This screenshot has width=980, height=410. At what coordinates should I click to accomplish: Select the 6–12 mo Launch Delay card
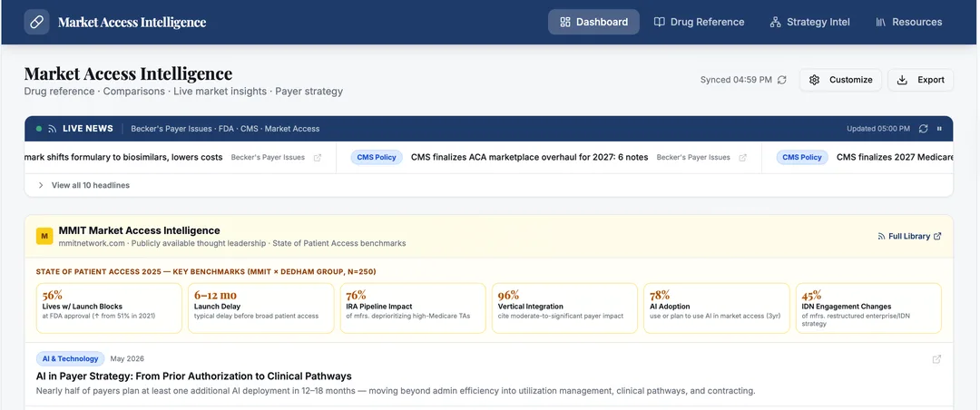(x=260, y=308)
